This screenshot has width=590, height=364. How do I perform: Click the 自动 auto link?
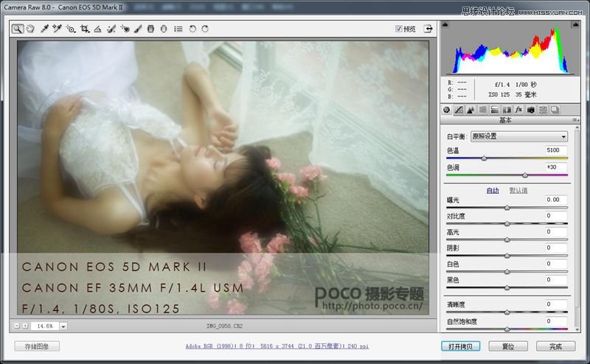[493, 191]
